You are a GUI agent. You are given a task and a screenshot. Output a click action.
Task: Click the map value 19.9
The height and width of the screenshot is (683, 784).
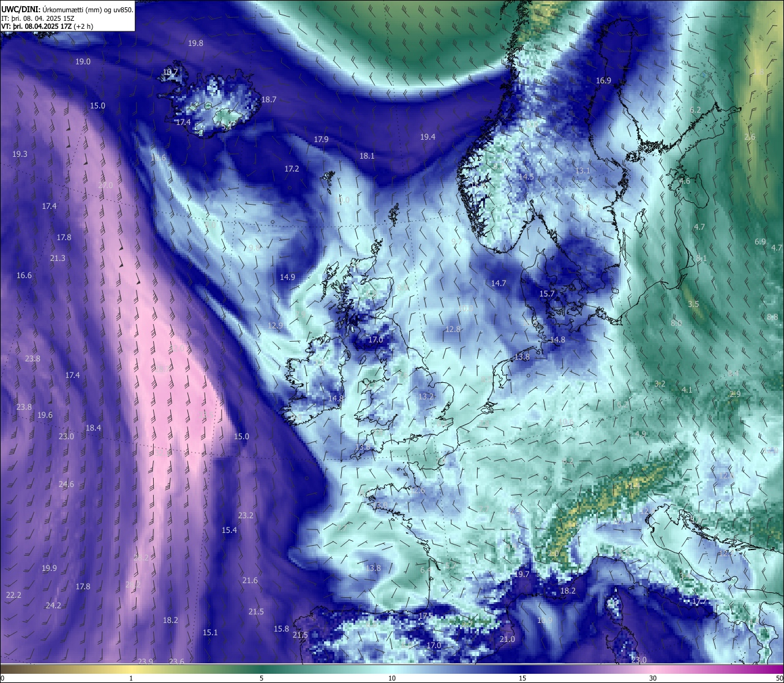(x=49, y=568)
